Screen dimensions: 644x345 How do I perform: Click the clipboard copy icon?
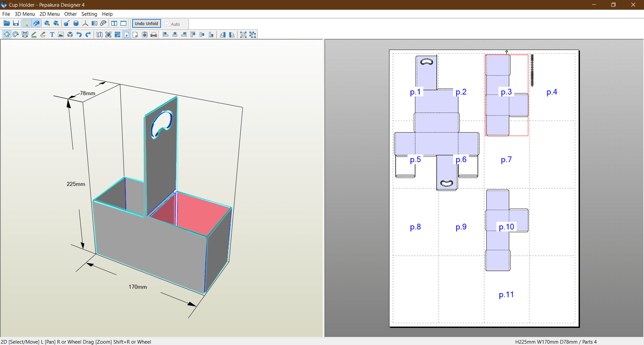145,35
